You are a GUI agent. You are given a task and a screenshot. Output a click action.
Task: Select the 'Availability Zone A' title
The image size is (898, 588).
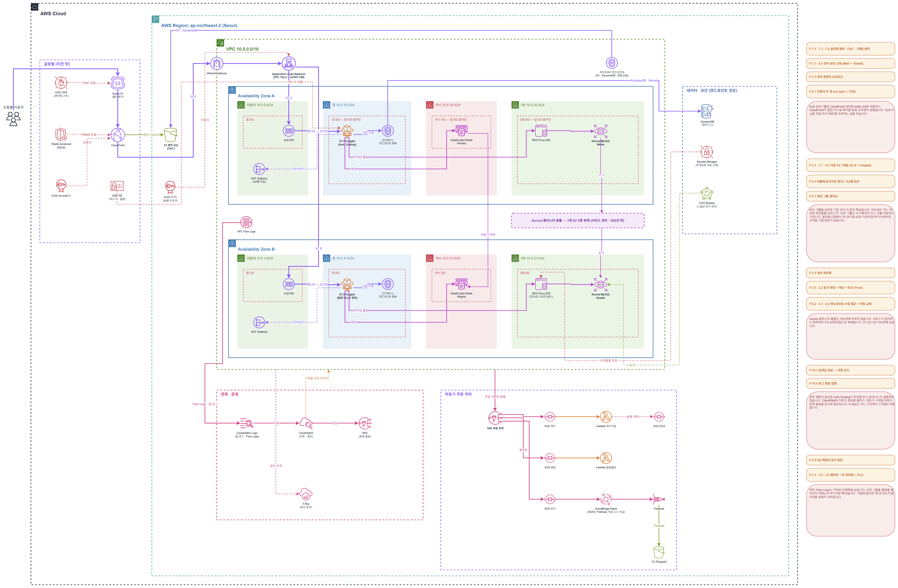[256, 96]
